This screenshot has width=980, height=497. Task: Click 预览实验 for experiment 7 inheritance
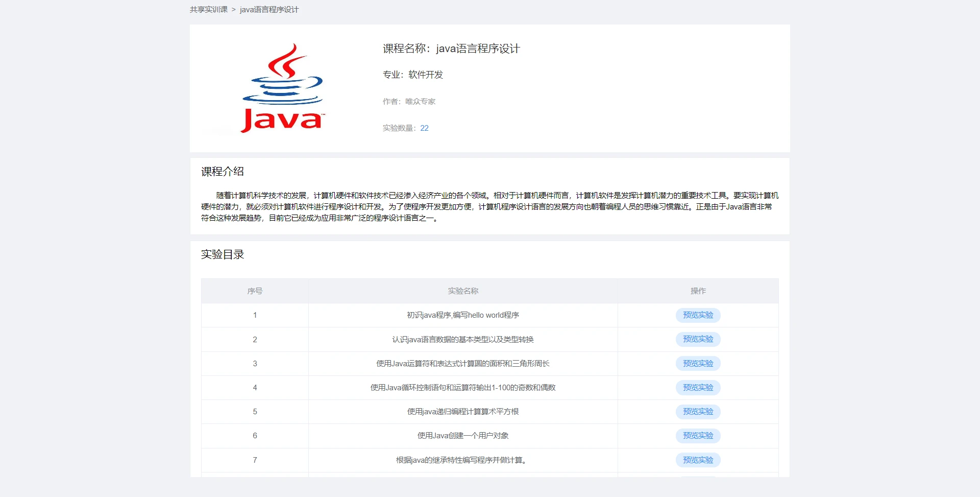click(698, 460)
